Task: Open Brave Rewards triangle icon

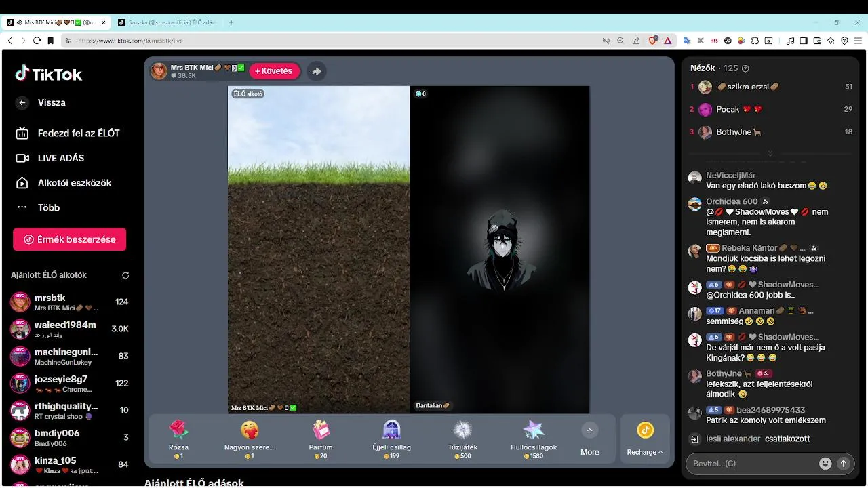Action: tap(667, 41)
